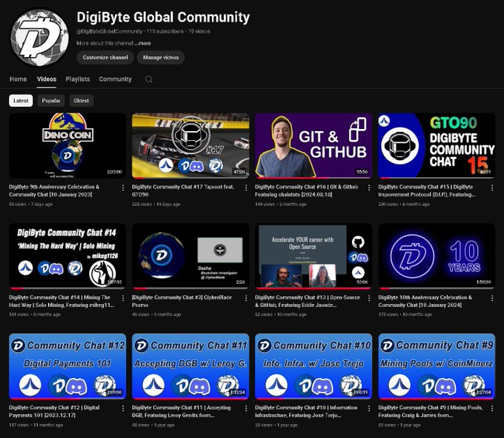504x438 pixels.
Task: Open the Dino Coin 9th Anniversary thumbnail
Action: pos(67,145)
